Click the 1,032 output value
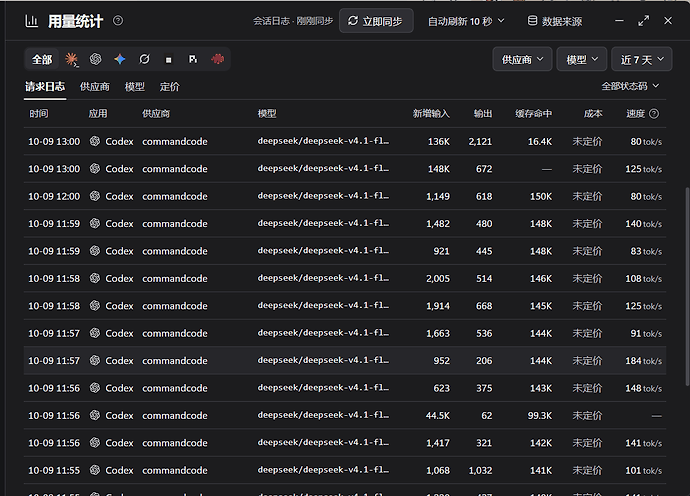The height and width of the screenshot is (496, 690). tap(480, 470)
